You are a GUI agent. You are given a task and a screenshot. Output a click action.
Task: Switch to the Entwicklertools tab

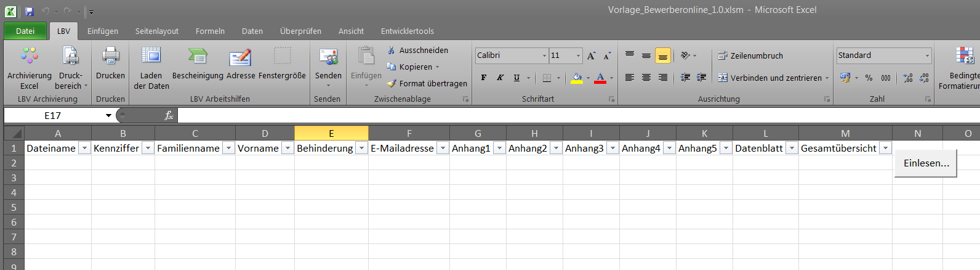tap(408, 31)
